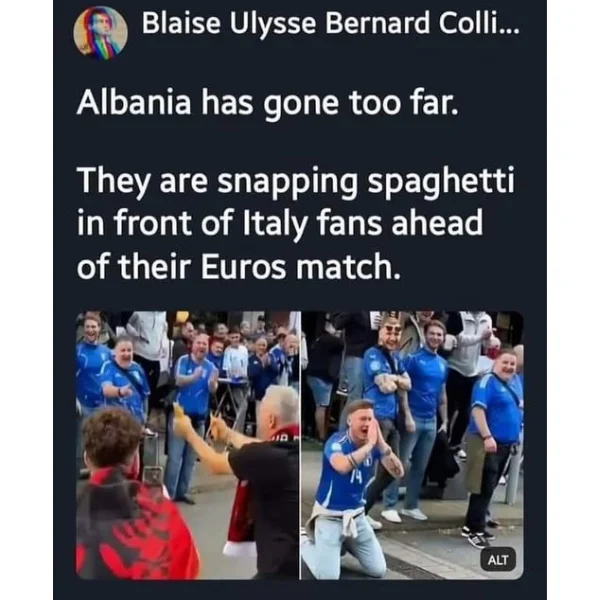Click the 'They are snapping spaghetti' paragraph
The width and height of the screenshot is (600, 600).
tap(295, 223)
